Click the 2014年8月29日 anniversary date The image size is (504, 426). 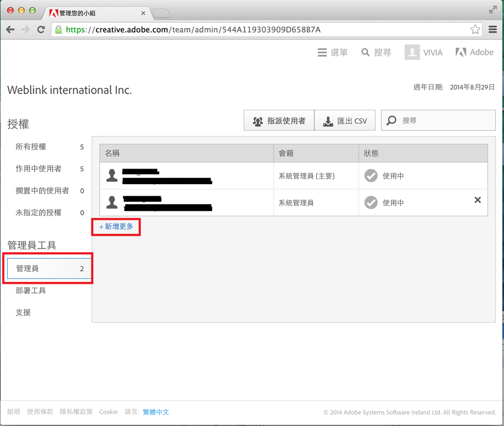coord(472,87)
